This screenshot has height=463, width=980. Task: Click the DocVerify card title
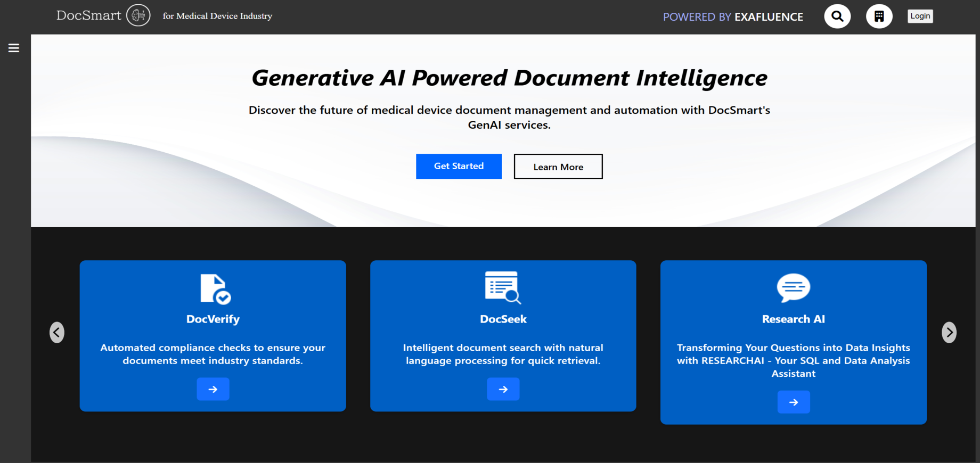(x=213, y=319)
